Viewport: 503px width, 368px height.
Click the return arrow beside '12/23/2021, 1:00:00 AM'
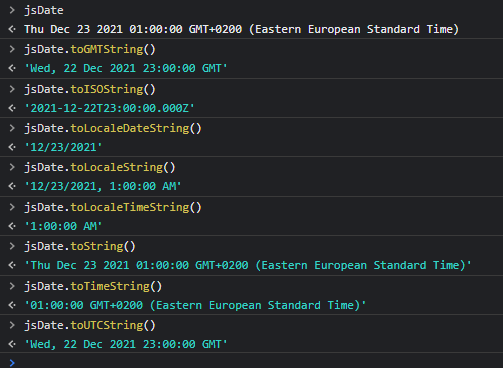tap(12, 186)
